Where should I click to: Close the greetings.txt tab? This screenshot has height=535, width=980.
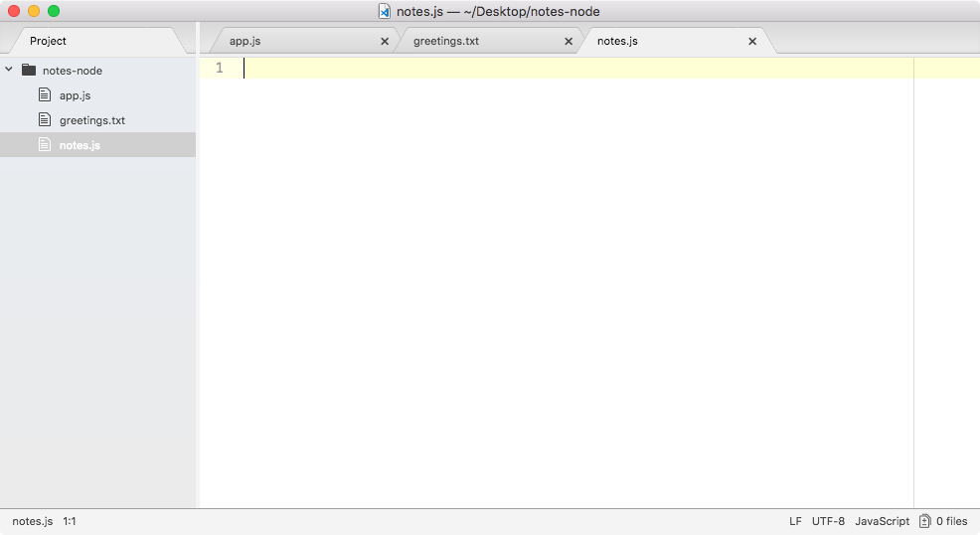[569, 41]
